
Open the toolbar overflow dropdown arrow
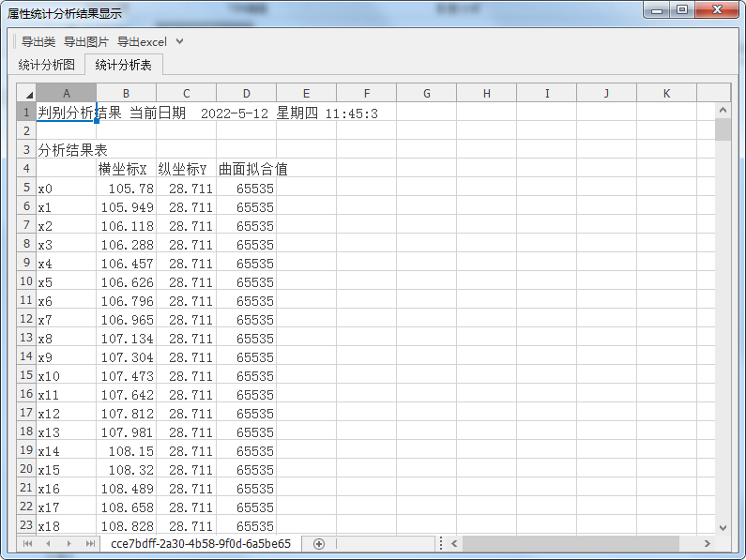[x=180, y=42]
